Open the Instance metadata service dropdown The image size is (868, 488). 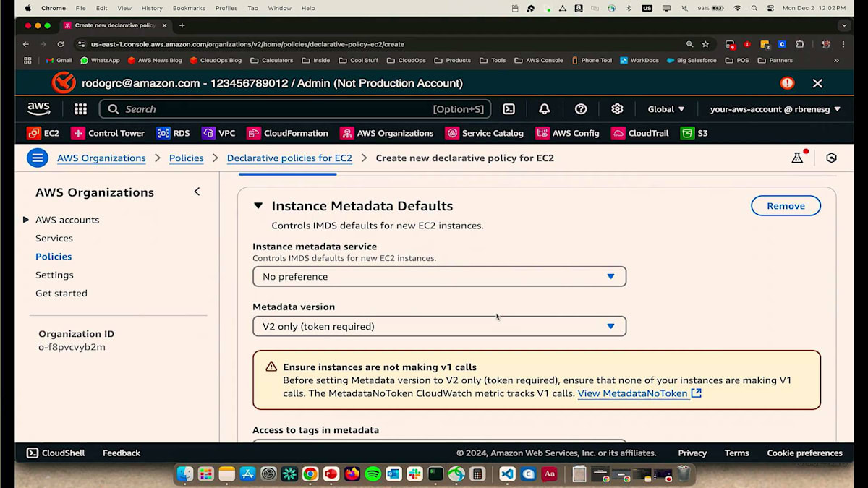(x=439, y=277)
